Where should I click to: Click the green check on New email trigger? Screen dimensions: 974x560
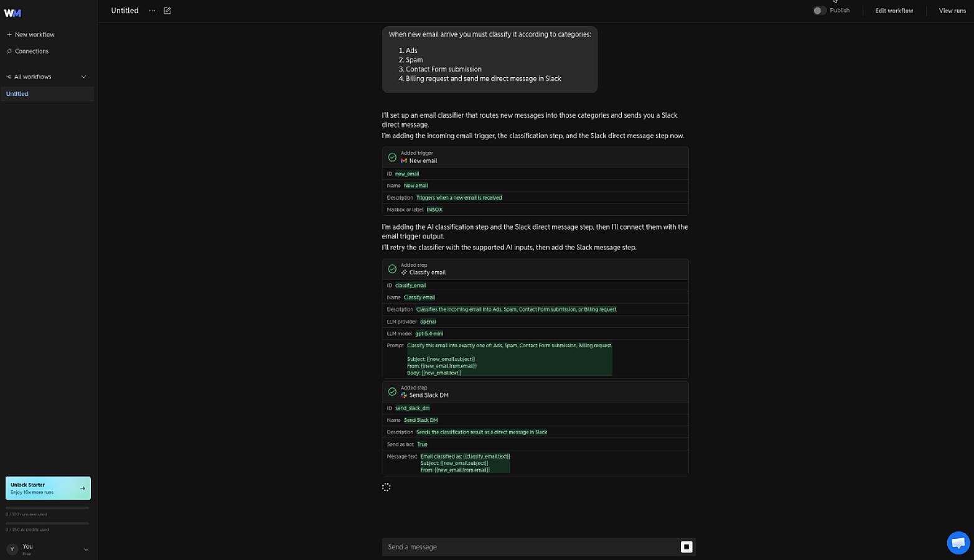(x=392, y=157)
